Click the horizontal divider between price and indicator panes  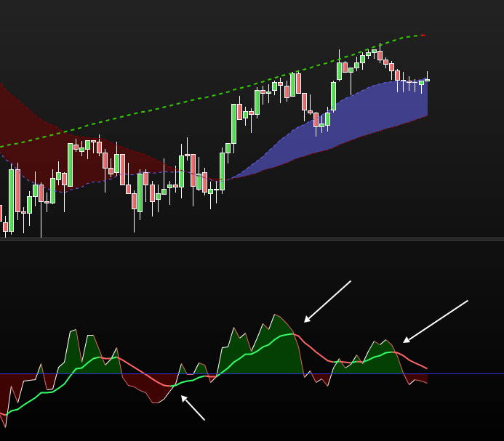pos(252,238)
